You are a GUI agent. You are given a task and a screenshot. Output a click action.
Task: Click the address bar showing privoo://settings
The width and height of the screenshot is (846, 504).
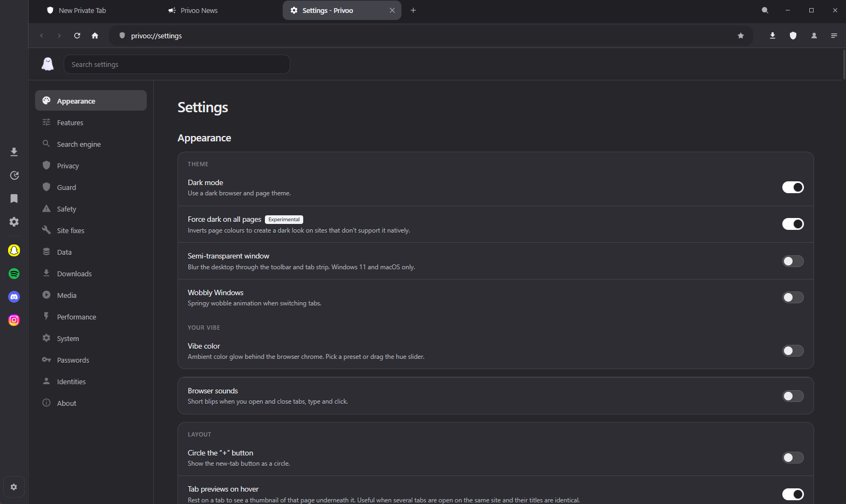point(431,36)
